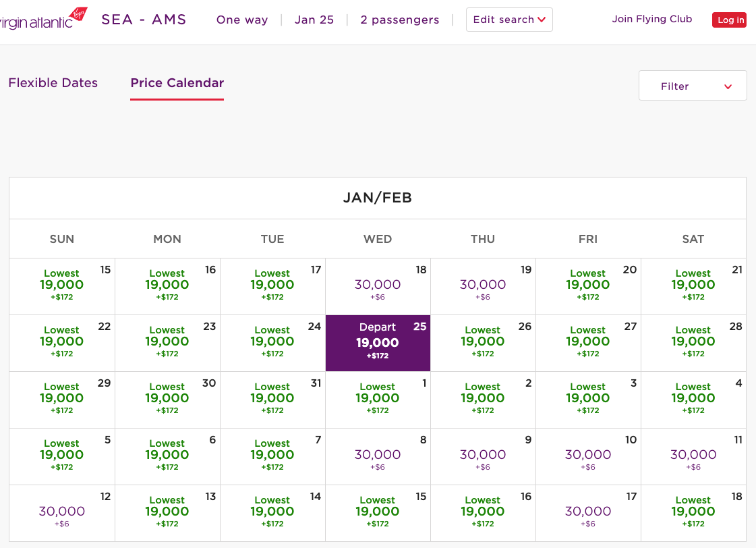Choose Thursday 19 fare with +$6
The width and height of the screenshot is (756, 548).
click(482, 286)
